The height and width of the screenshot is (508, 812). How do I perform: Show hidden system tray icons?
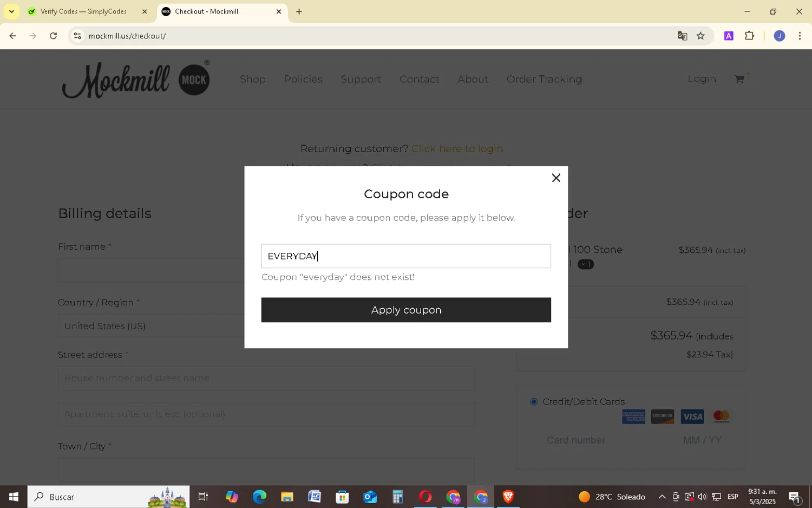pyautogui.click(x=662, y=497)
